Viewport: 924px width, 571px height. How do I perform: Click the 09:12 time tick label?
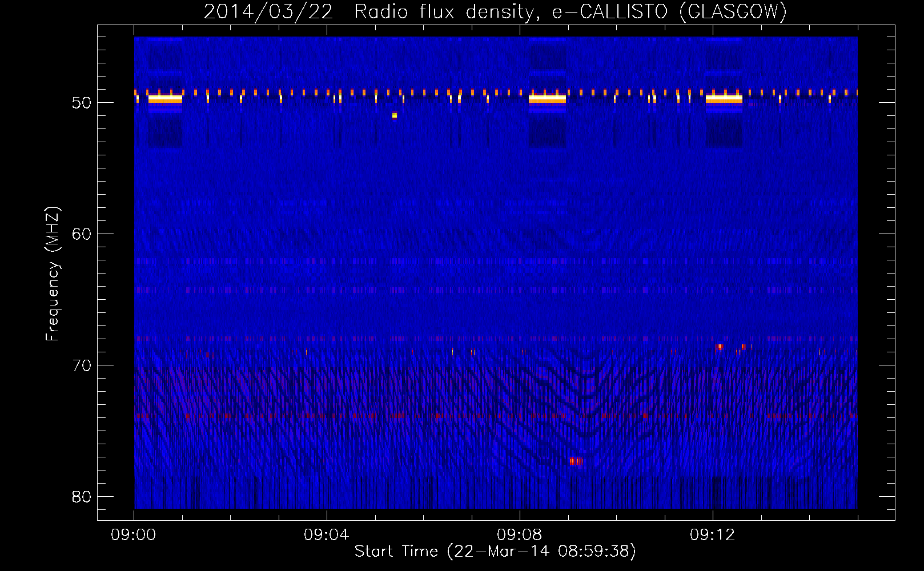712,535
